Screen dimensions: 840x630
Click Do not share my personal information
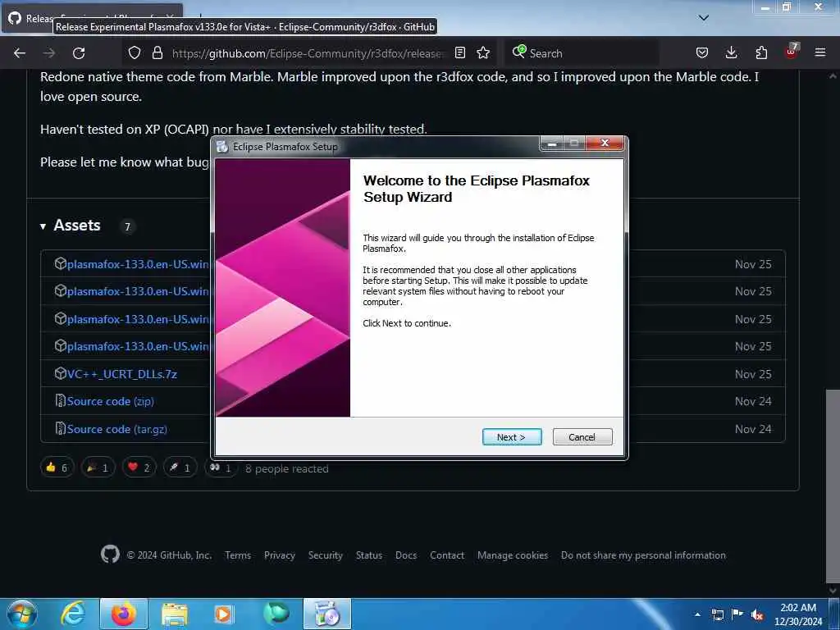click(x=643, y=555)
